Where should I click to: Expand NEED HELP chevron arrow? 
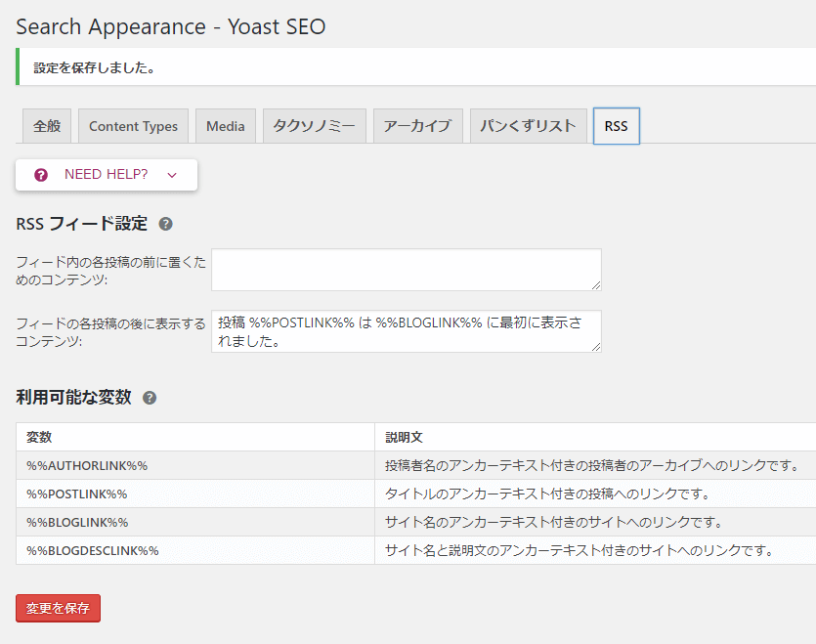pos(172,176)
